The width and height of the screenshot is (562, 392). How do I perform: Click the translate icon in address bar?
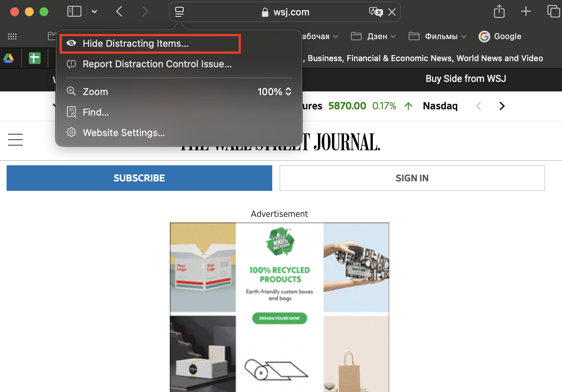[x=376, y=12]
